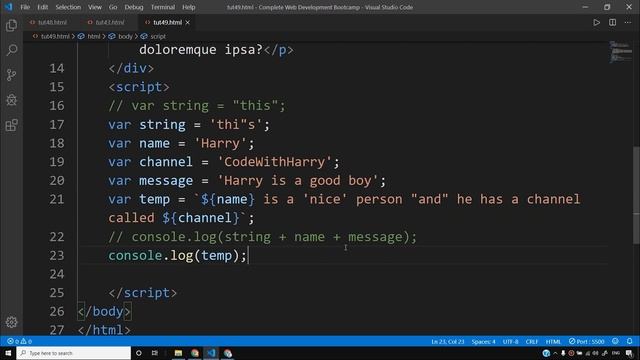Open the Windows Start menu
640x360 pixels.
(x=8, y=353)
